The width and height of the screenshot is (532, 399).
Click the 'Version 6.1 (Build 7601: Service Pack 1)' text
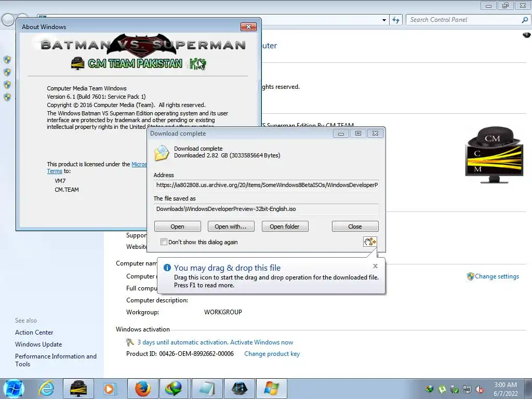coord(96,97)
